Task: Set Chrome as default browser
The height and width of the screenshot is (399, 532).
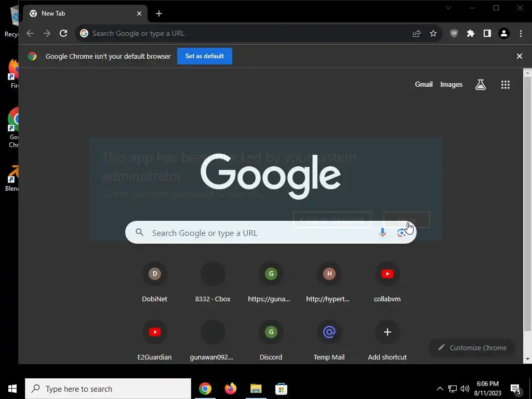Action: tap(205, 56)
